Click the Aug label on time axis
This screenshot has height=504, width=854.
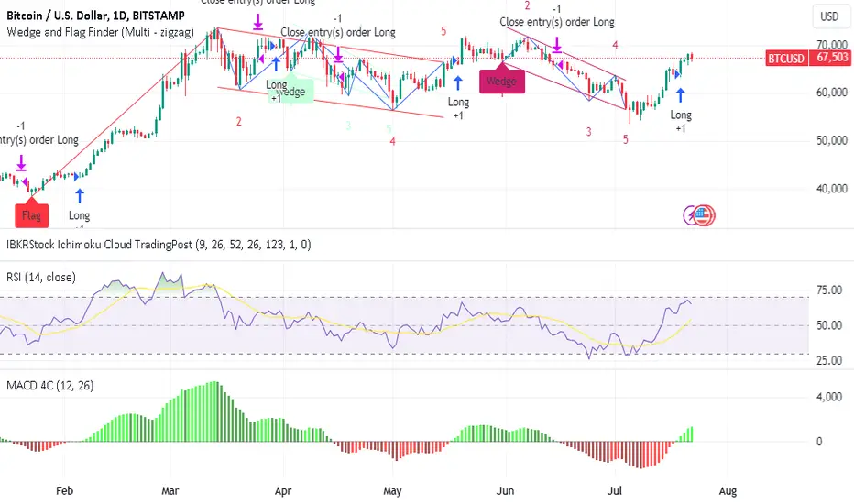click(728, 491)
